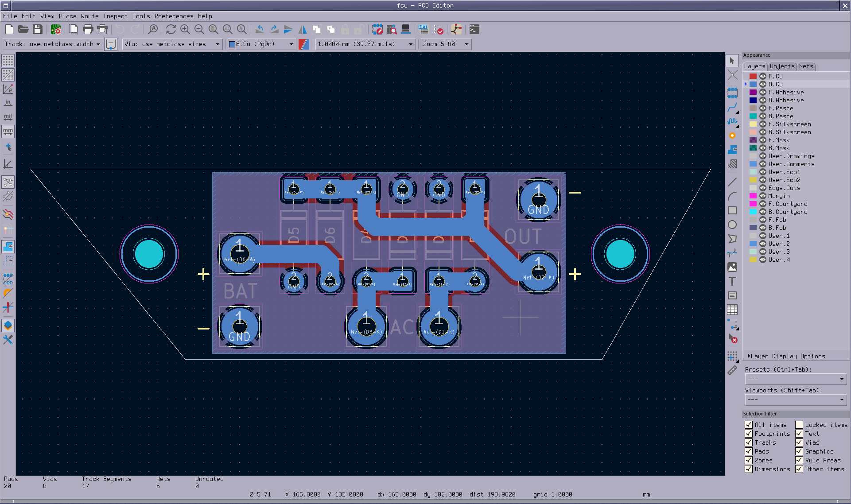Toggle F.Silkscreen layer visibility eye
The image size is (851, 504).
point(763,124)
